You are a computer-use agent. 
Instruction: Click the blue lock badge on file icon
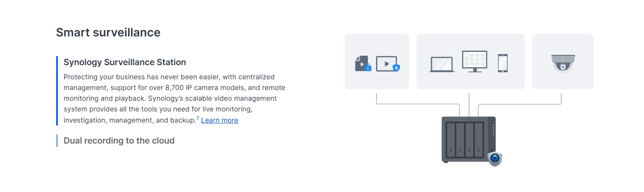pos(367,67)
